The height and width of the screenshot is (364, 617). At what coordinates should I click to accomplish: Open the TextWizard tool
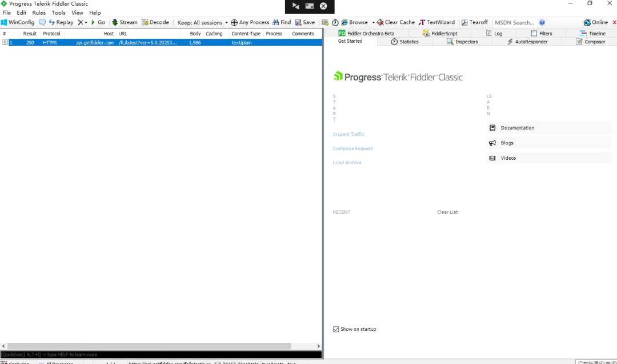[x=437, y=22]
